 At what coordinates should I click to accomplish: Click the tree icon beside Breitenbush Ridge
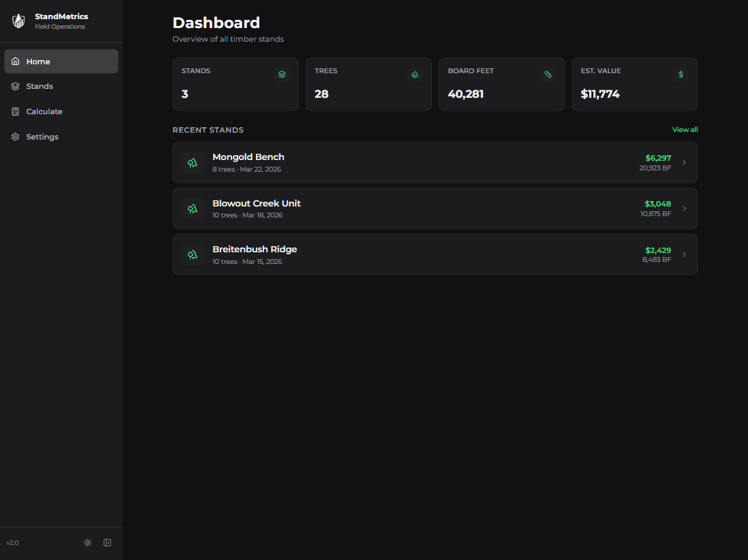[x=193, y=254]
